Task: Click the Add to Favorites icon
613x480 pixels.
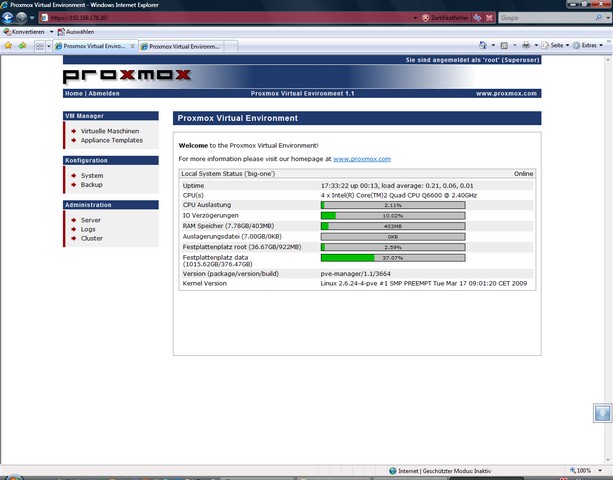Action: pos(22,46)
